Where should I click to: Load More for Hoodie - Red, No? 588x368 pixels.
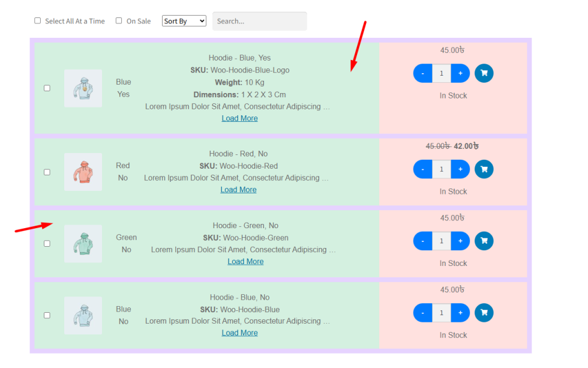239,190
